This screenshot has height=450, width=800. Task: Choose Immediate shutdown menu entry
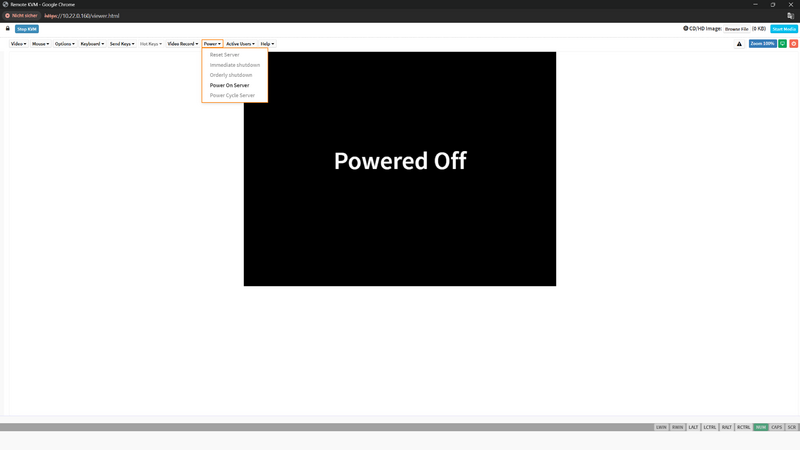[x=235, y=65]
